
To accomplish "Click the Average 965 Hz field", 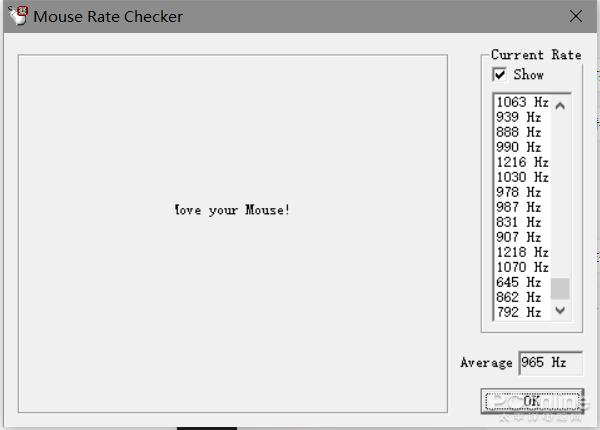I will (551, 363).
